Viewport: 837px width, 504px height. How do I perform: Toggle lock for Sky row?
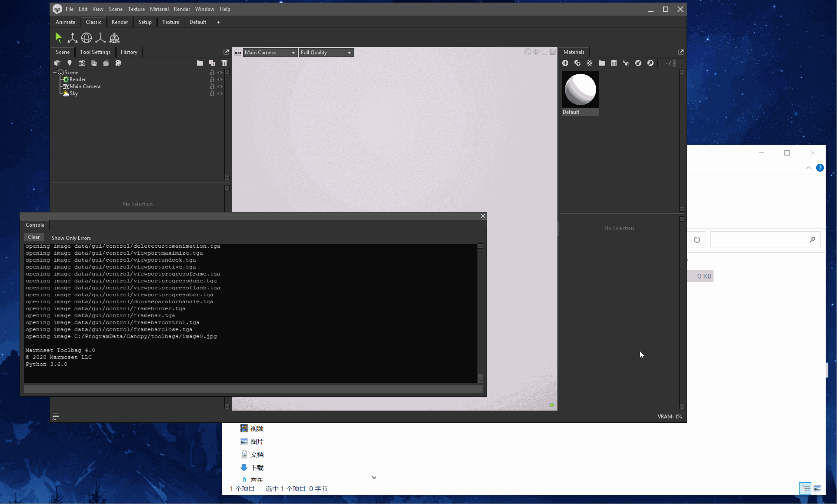point(212,93)
